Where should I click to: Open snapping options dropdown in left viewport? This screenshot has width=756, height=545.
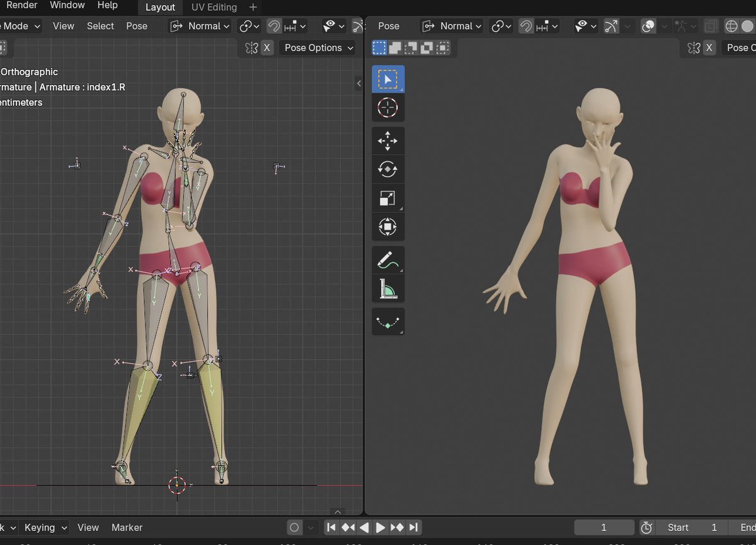(295, 26)
